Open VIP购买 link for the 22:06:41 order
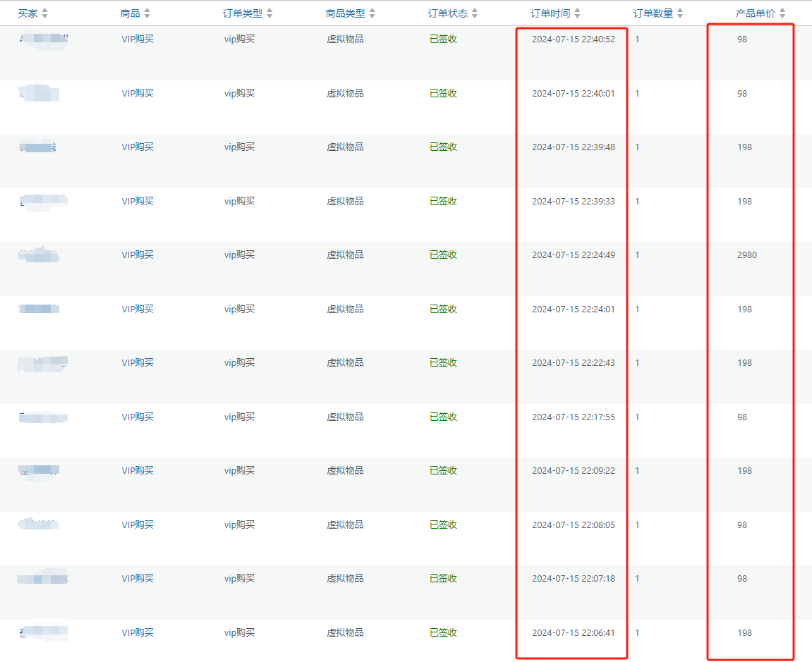812x662 pixels. 138,633
